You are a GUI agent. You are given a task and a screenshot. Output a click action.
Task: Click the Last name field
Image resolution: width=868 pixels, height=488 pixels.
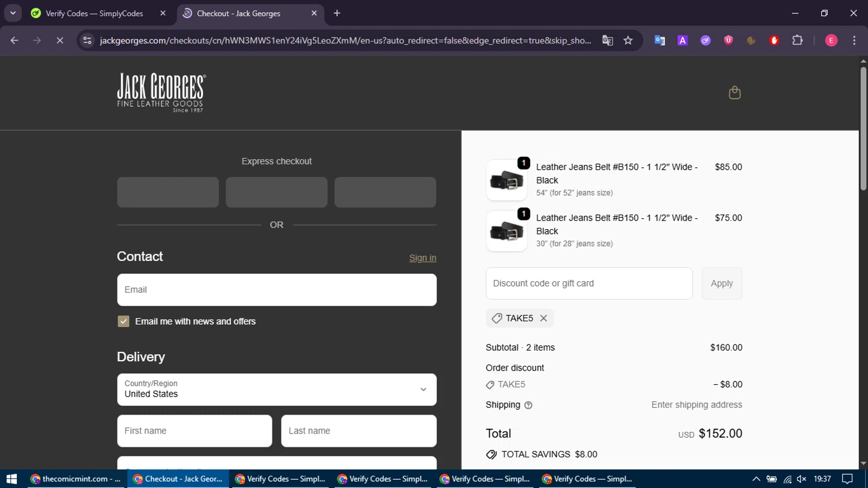[x=359, y=431]
